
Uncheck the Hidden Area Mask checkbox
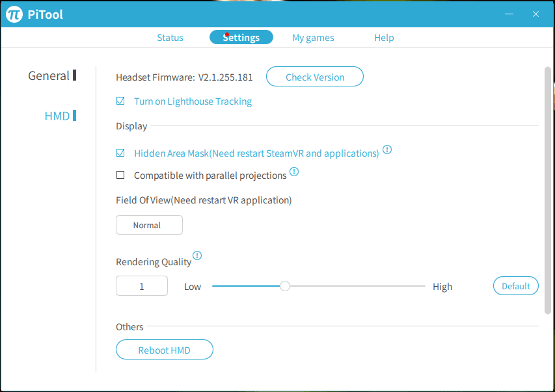pos(120,153)
